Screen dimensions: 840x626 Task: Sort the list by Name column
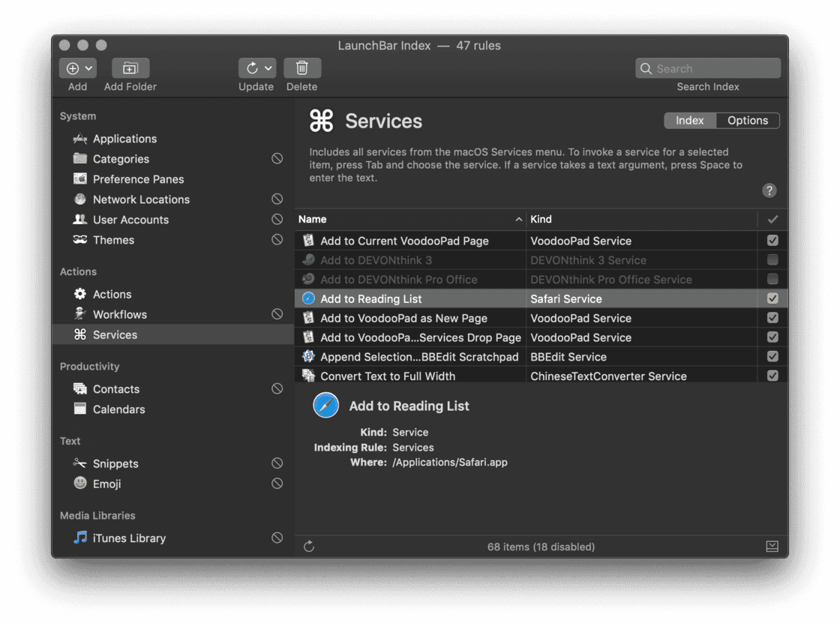point(410,220)
